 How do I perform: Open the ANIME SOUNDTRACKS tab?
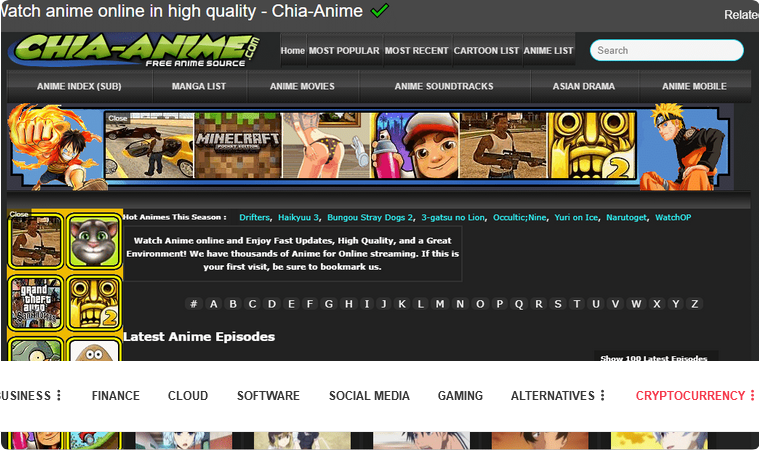click(x=444, y=86)
